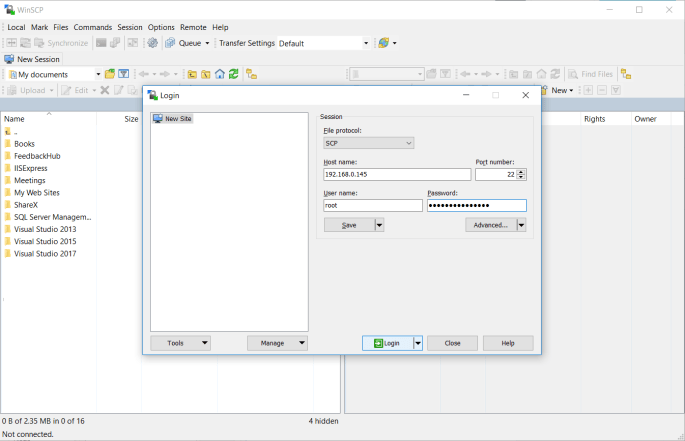Open the Mark menu

tap(39, 27)
